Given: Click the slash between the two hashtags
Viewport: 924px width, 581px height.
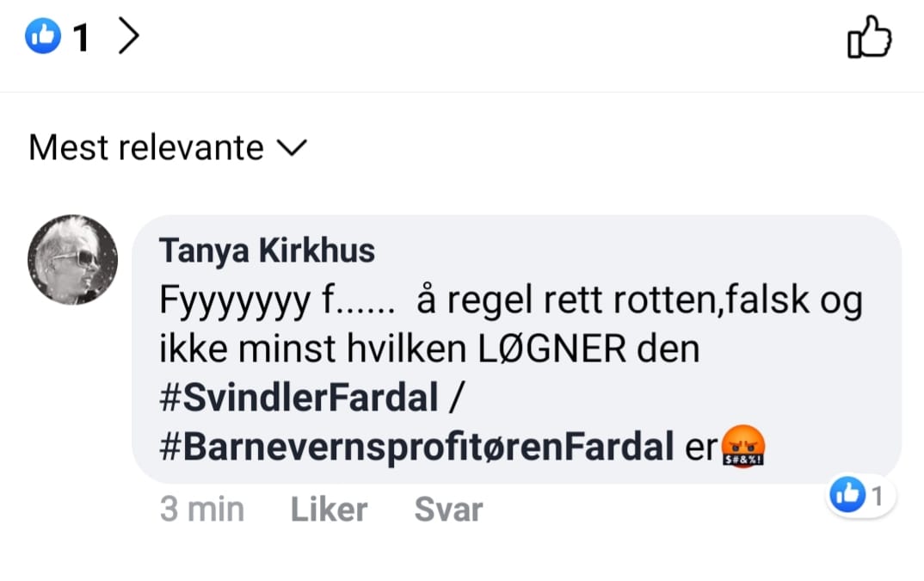Looking at the screenshot, I should (457, 397).
